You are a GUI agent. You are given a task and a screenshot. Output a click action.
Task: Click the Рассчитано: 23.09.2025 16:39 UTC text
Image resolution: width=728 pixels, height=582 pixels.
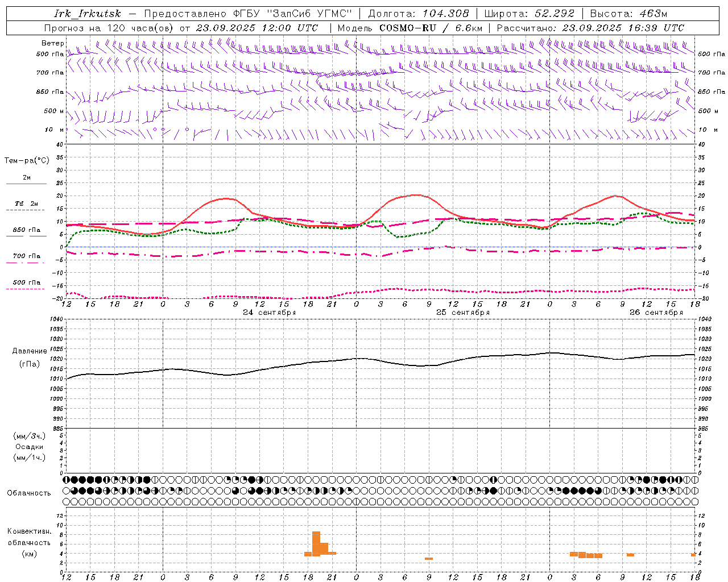click(590, 28)
